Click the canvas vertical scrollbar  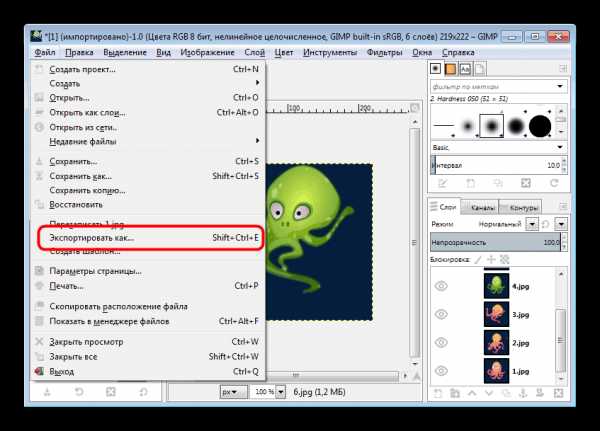click(x=414, y=242)
